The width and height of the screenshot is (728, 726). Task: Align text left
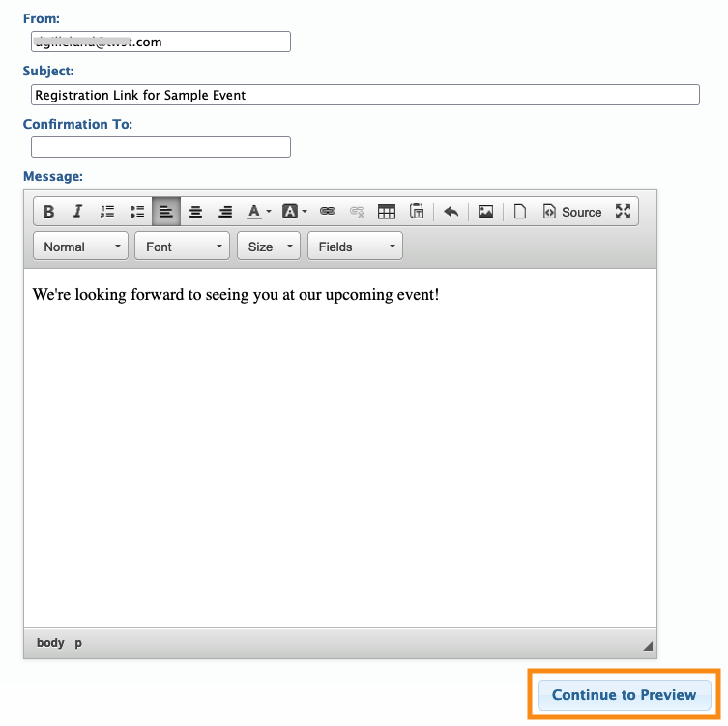(166, 212)
